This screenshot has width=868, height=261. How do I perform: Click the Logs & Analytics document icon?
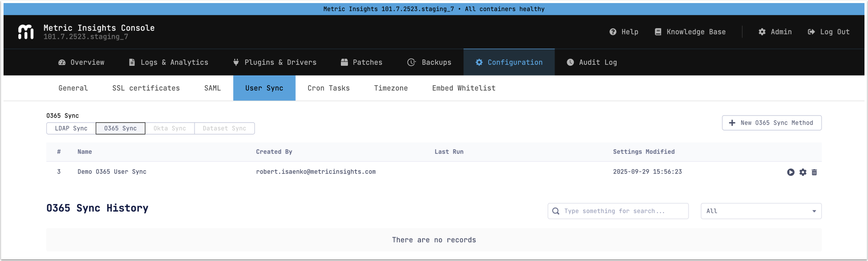point(132,62)
